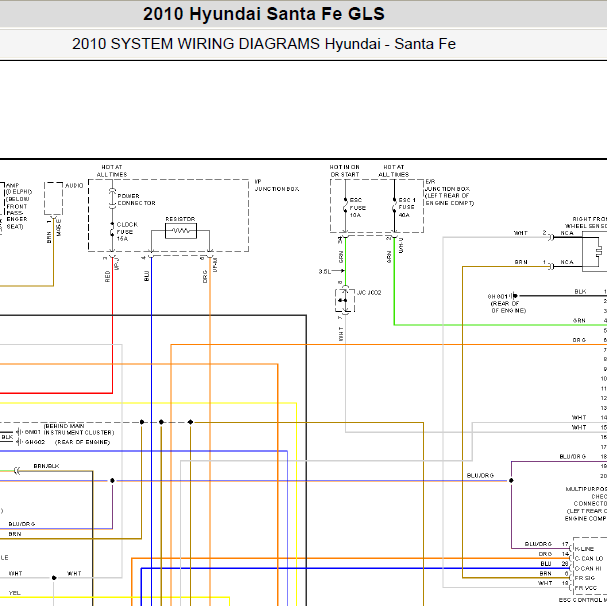Click the "FR SIG" pin label

coord(585,578)
